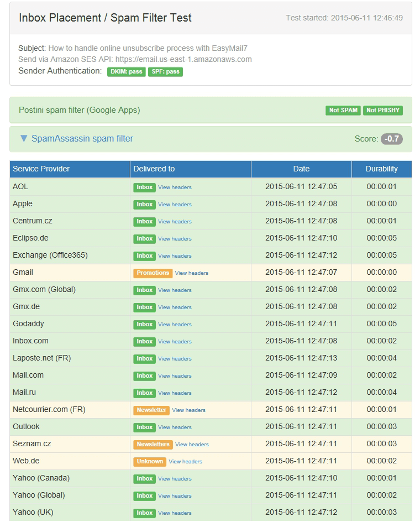View headers for Yahoo (UK)
Viewport: 420px width, 522px height.
tap(175, 513)
